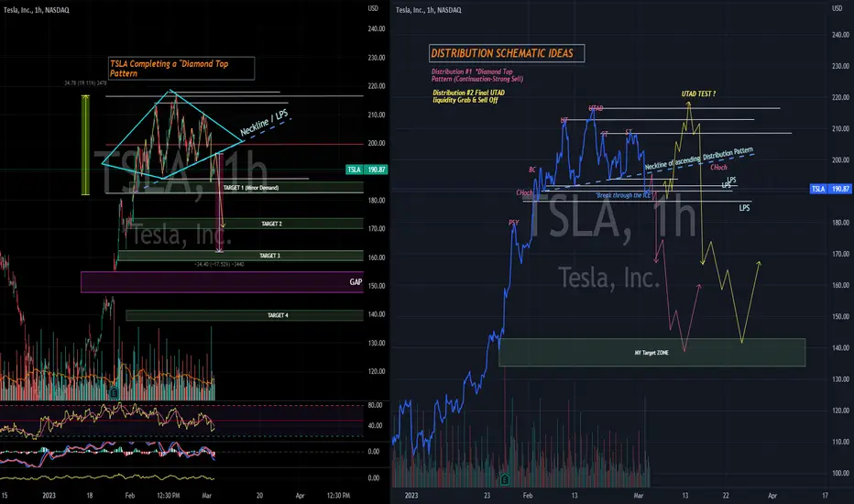Viewport: 854px width, 504px height.
Task: Click the earnings E marker on left chart
Action: 114,392
